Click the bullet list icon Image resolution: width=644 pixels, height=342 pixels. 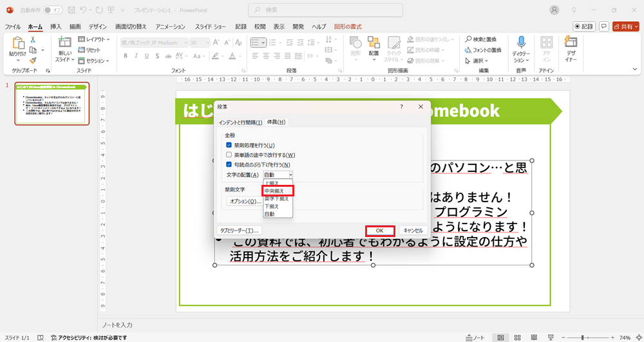(x=255, y=43)
